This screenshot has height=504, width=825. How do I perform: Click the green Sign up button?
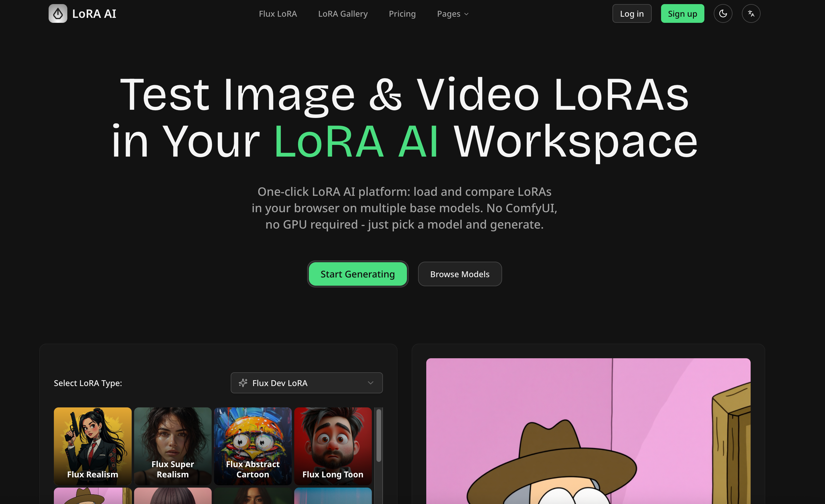click(682, 13)
